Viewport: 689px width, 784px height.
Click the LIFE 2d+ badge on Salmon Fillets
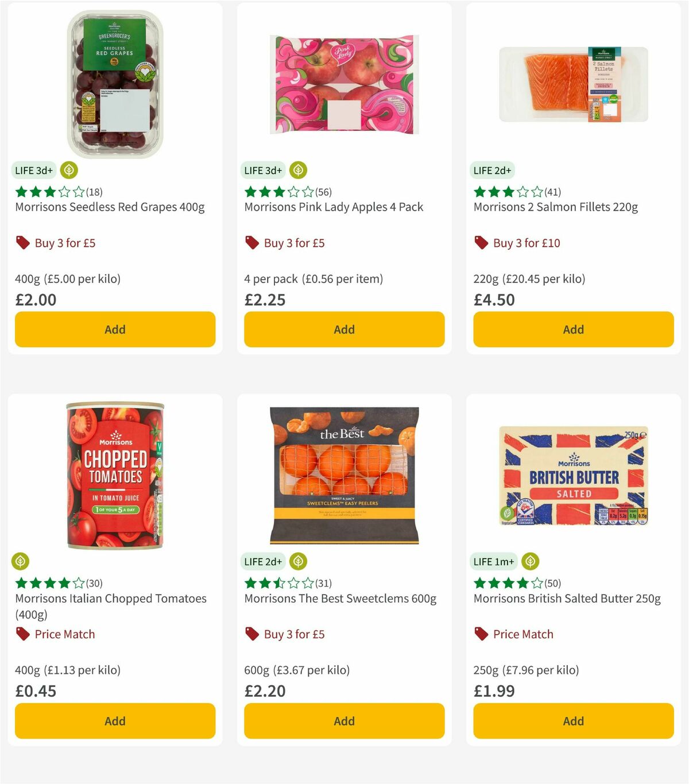491,170
